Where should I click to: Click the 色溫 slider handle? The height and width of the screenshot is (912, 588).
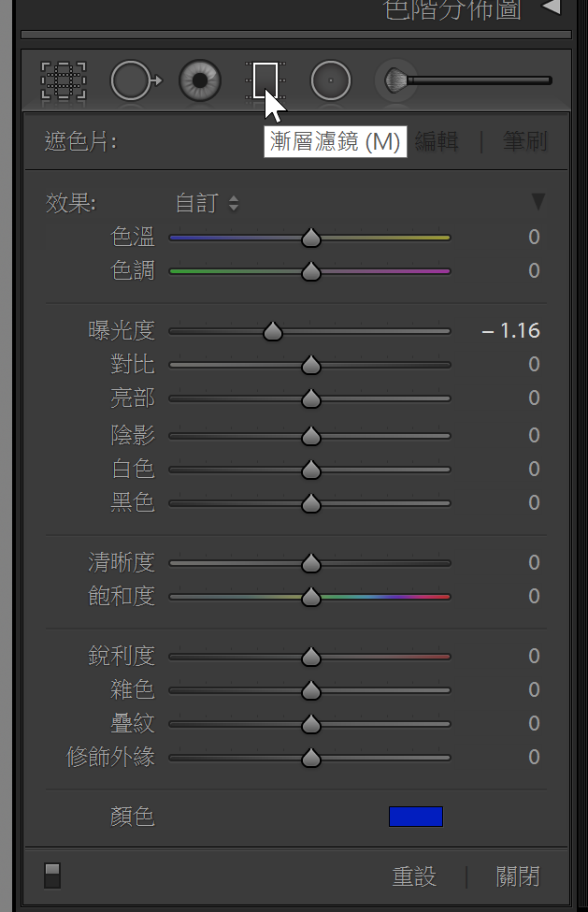(311, 239)
